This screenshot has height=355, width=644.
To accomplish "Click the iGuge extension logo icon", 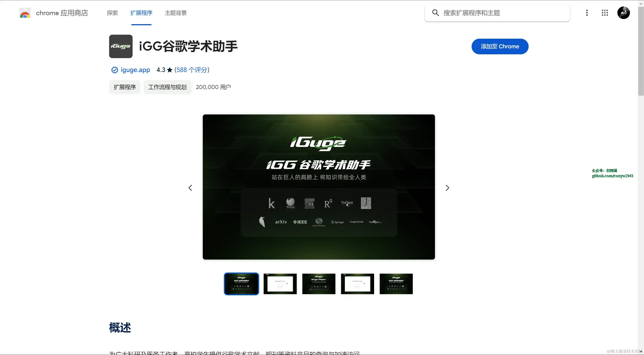I will tap(121, 46).
